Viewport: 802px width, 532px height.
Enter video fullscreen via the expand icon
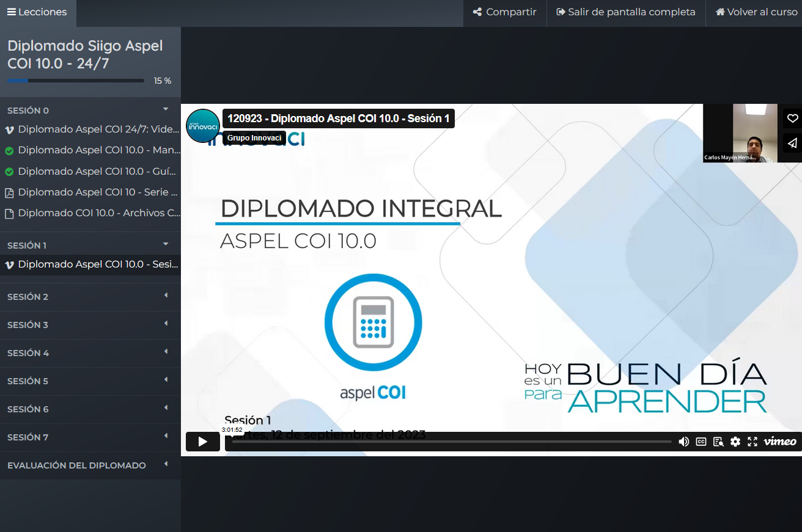(x=752, y=442)
